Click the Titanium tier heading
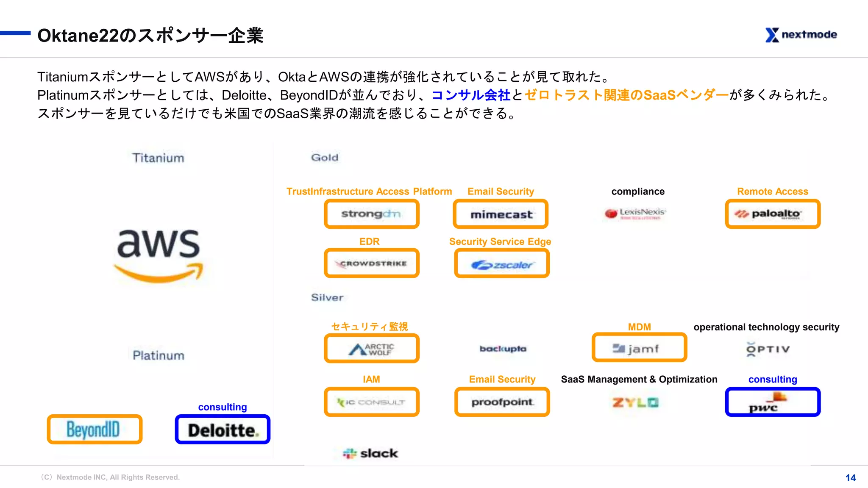Viewport: 868px width, 488px height. click(x=158, y=158)
